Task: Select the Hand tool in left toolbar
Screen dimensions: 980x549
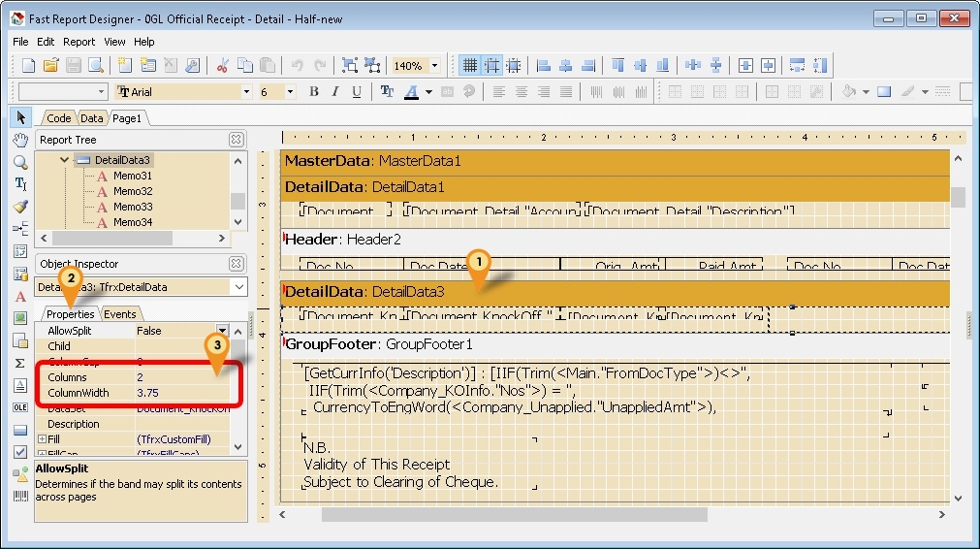Action: click(20, 140)
